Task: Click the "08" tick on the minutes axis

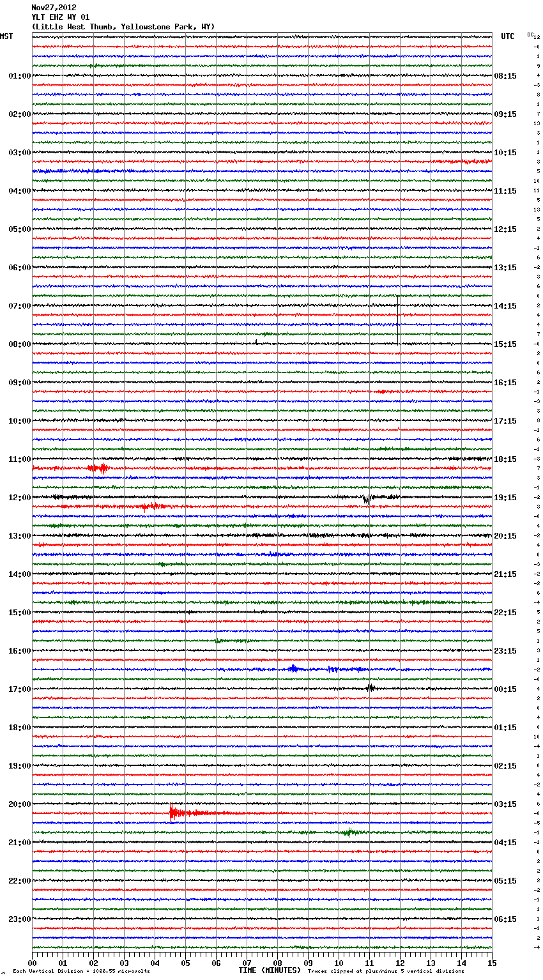Action: pos(277,963)
